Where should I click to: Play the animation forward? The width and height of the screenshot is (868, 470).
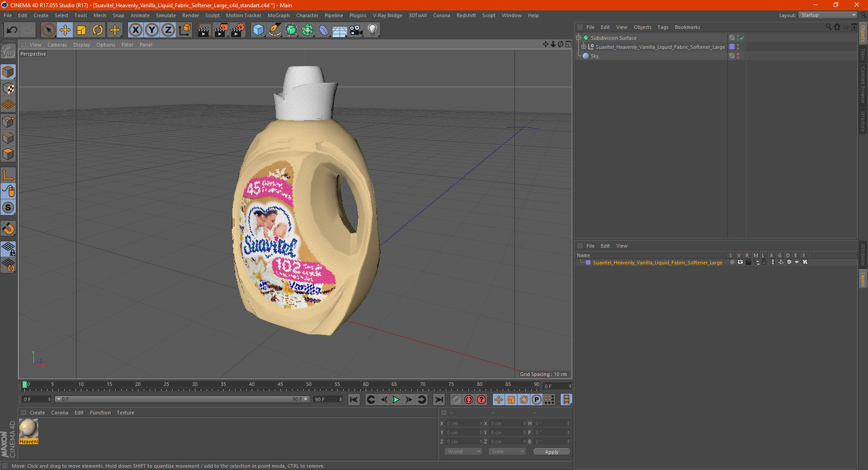[x=396, y=399]
